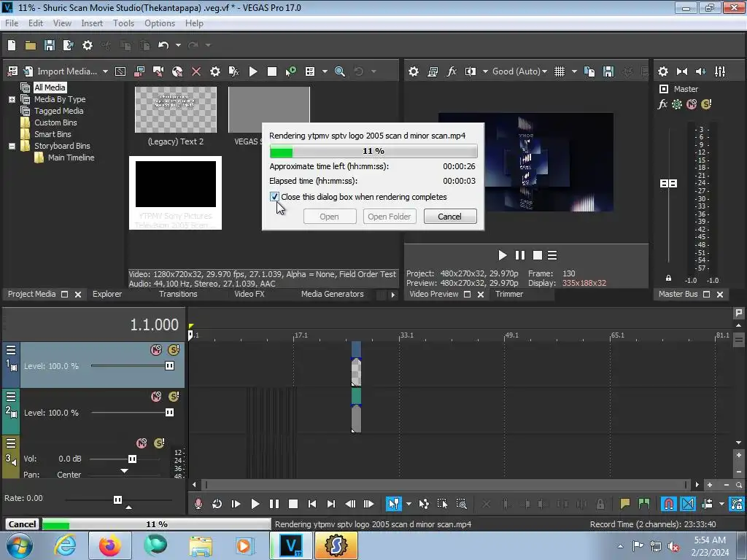Viewport: 747px width, 560px height.
Task: Save the project with floppy icon
Action: click(x=50, y=45)
